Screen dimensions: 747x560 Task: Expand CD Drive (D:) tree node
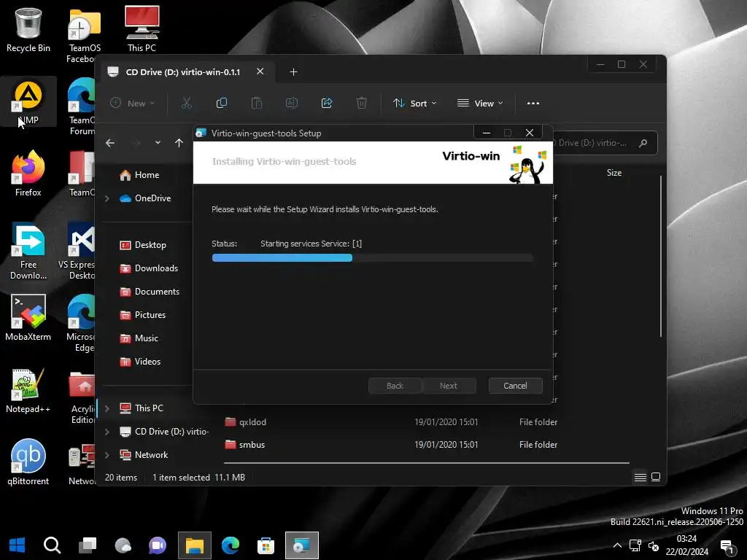click(107, 432)
